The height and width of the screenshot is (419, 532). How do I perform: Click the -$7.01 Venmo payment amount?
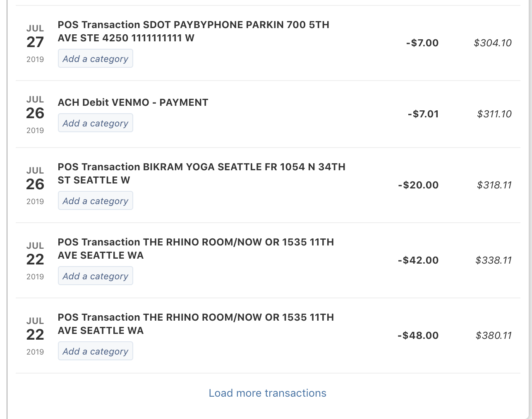tap(422, 114)
